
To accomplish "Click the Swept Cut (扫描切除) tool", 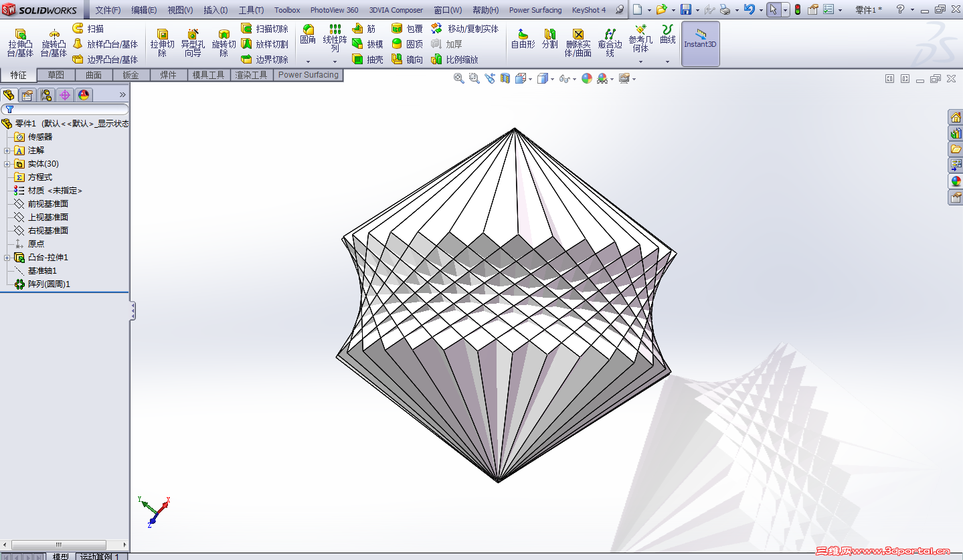I will coord(264,29).
